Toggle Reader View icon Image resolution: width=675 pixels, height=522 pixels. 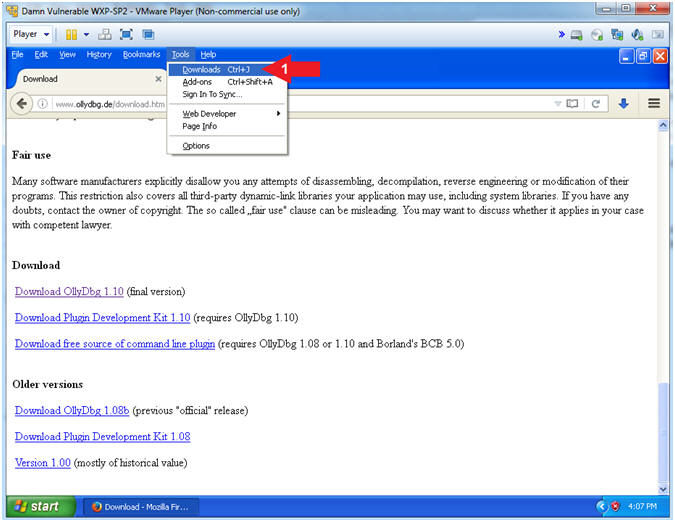tap(572, 104)
